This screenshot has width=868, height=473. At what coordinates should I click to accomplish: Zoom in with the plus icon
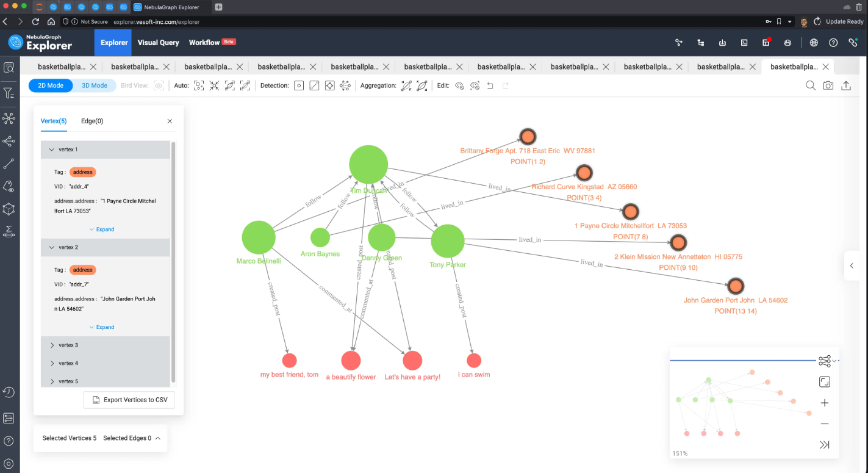pyautogui.click(x=825, y=403)
